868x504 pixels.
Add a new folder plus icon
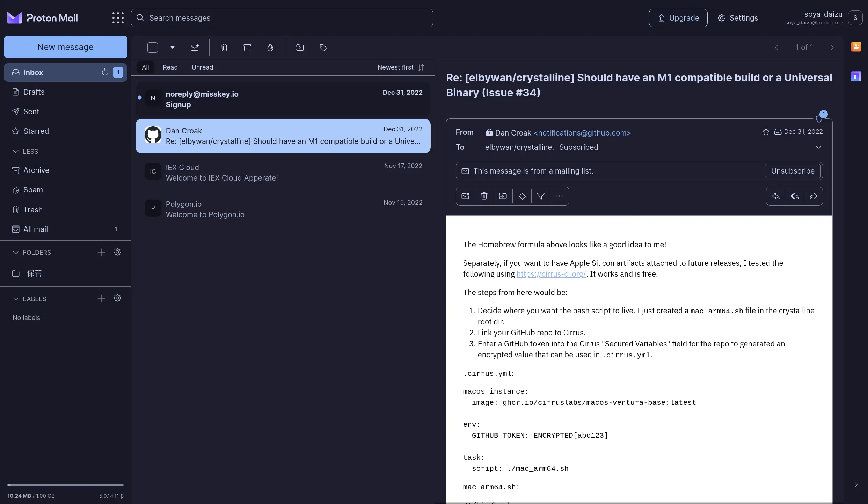pos(101,252)
